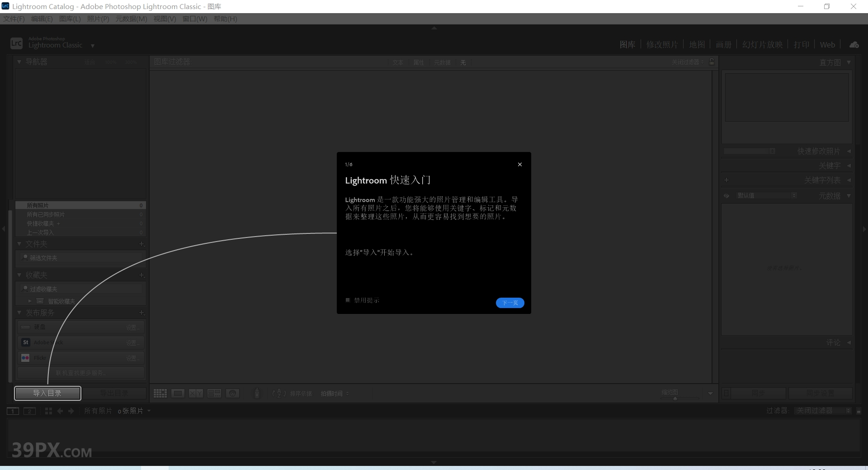This screenshot has height=470, width=868.
Task: Click the 下一页 button in the tutorial dialog
Action: (510, 303)
